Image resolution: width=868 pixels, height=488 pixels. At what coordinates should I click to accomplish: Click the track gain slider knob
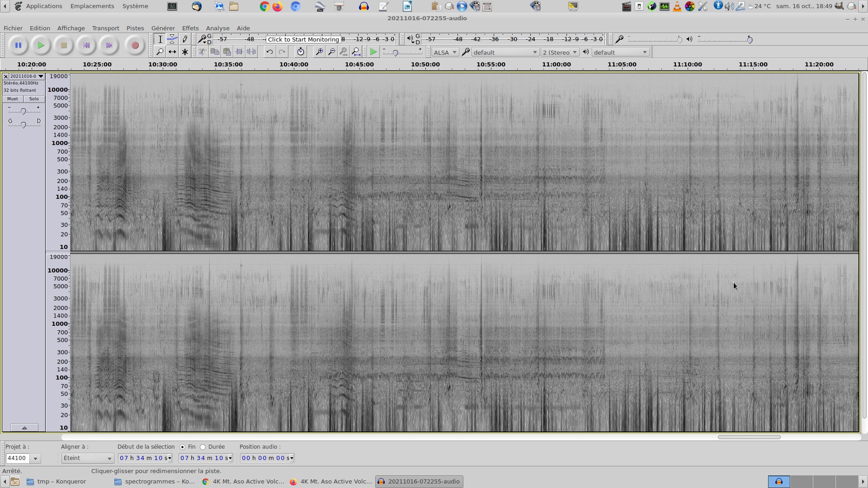24,111
